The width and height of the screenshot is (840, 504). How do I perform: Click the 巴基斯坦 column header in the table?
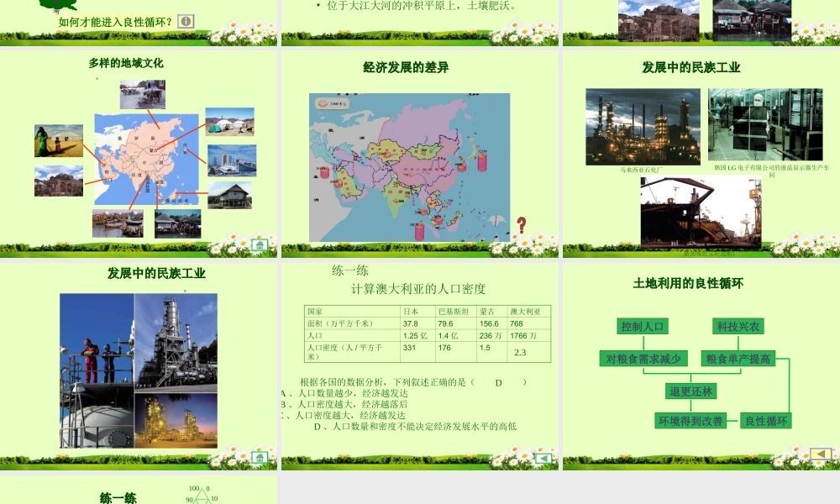(454, 311)
